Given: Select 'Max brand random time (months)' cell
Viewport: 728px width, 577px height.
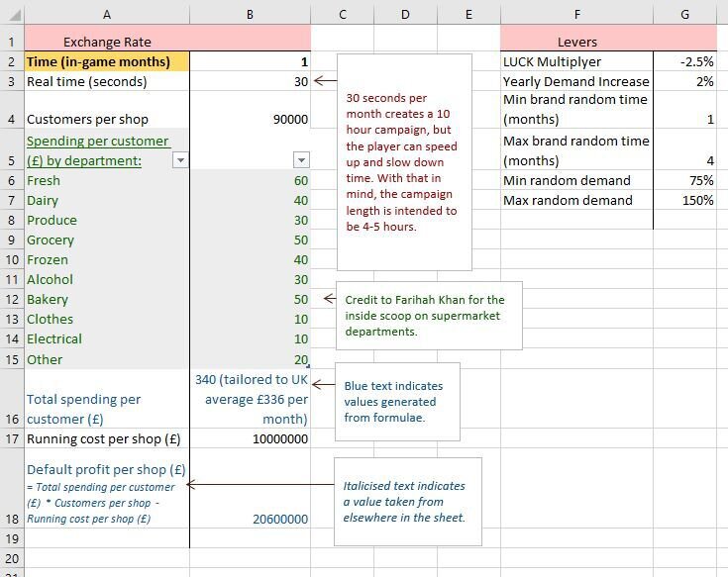Looking at the screenshot, I should click(x=576, y=148).
